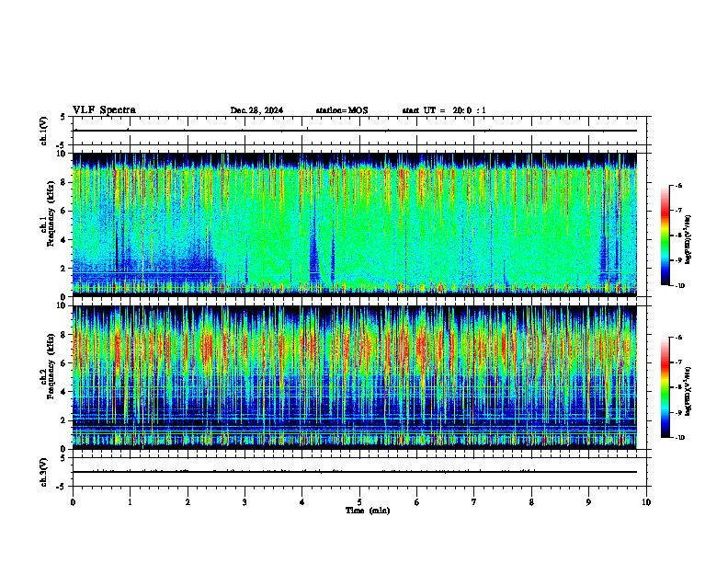Select the ch.1 colorbar "log(PSD)" label
Viewport: 728px width, 563px height.
click(688, 240)
